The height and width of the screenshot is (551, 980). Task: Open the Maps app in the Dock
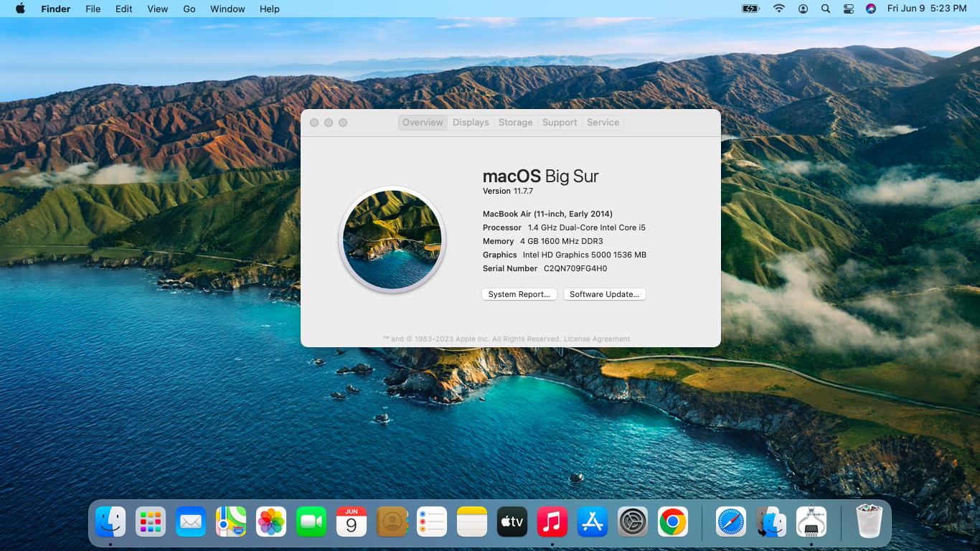tap(231, 522)
